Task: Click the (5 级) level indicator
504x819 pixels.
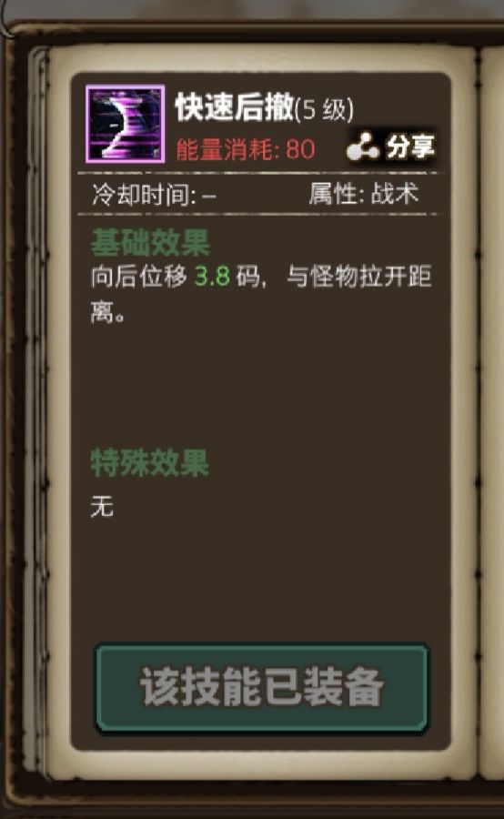Action: [325, 110]
